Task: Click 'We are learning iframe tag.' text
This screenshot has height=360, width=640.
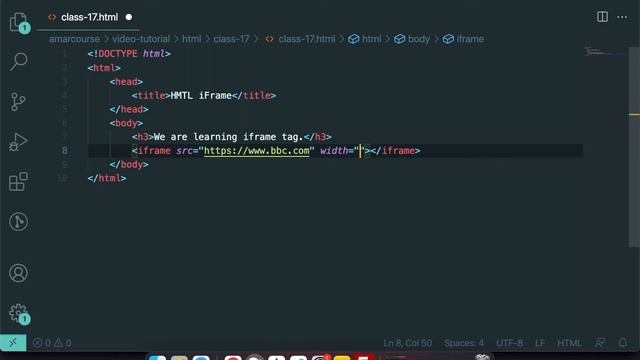Action: point(229,137)
